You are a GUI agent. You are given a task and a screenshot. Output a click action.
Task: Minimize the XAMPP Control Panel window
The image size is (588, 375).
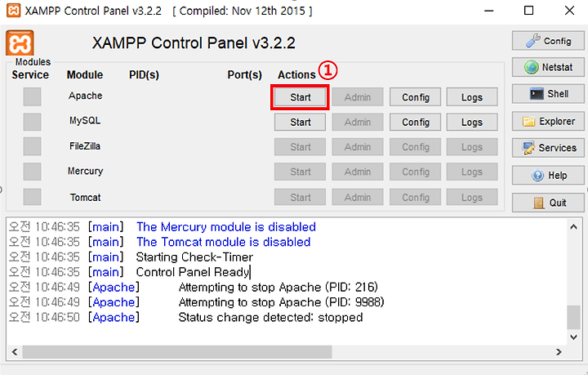click(x=488, y=11)
